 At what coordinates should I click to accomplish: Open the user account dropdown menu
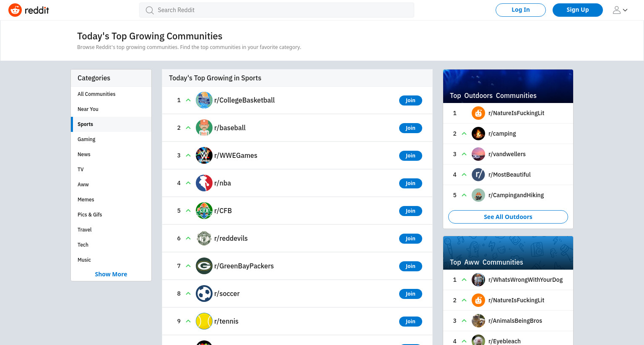click(620, 10)
